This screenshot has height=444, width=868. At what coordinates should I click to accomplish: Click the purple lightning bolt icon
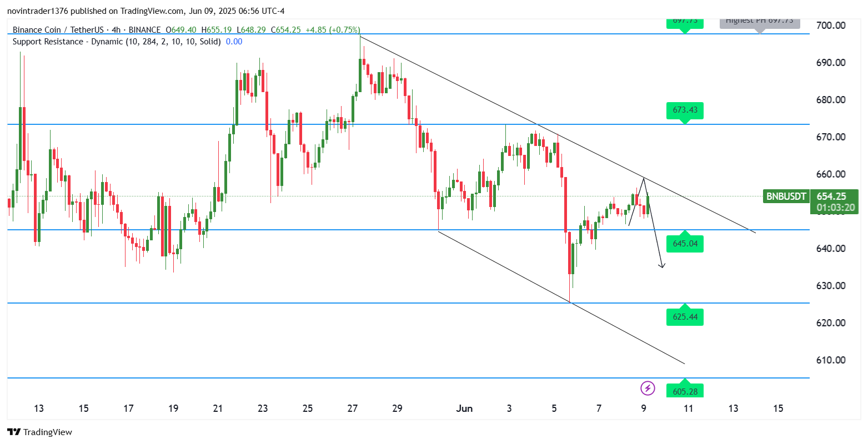[x=648, y=388]
